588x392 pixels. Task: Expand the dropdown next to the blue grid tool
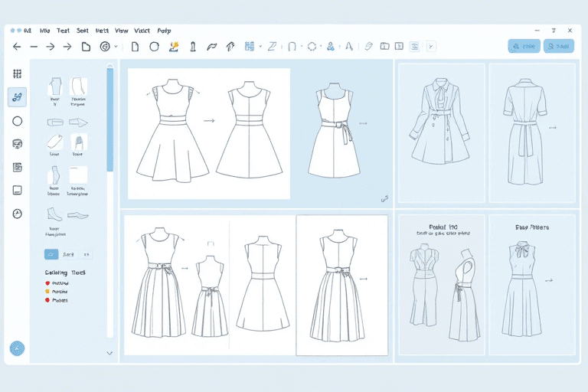(x=260, y=47)
